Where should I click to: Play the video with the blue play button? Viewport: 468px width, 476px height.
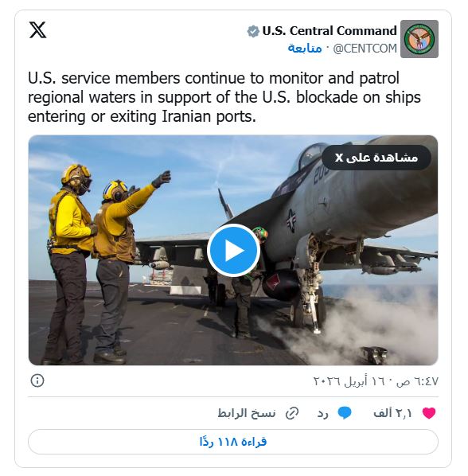233,250
